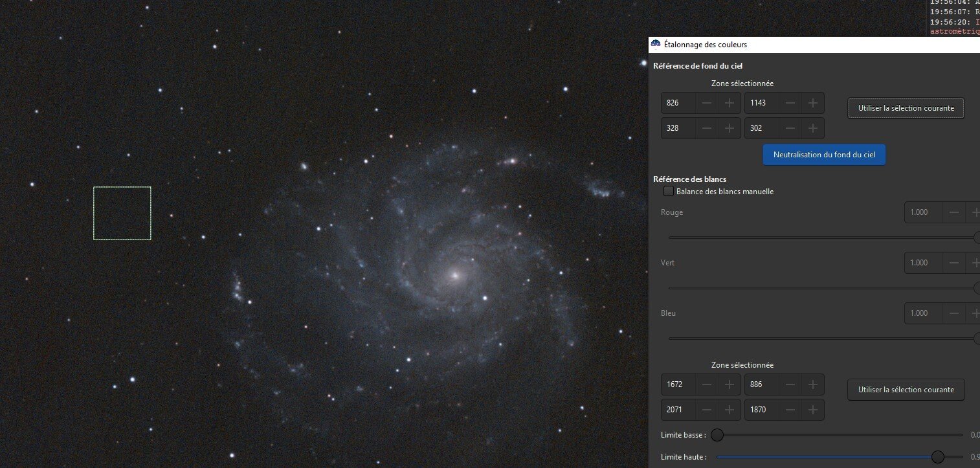
Task: Increase the background zone value 826
Action: (x=729, y=103)
